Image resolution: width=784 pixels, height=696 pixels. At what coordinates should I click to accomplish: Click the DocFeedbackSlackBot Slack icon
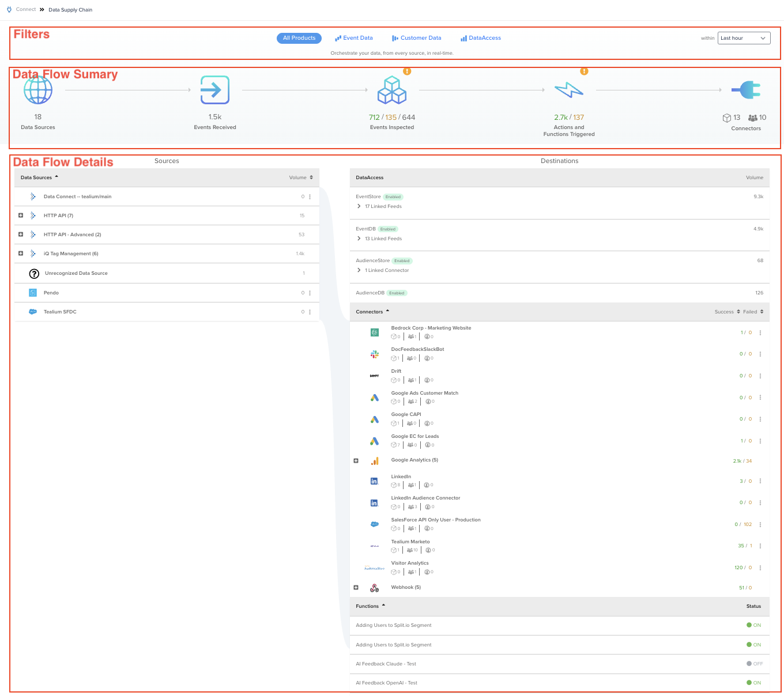pos(375,354)
